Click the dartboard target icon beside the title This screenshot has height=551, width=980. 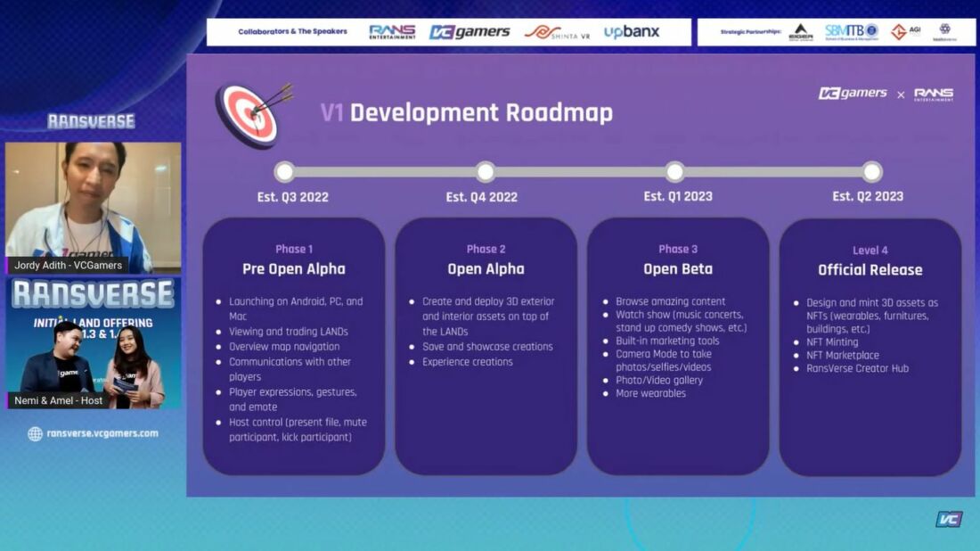pyautogui.click(x=253, y=115)
